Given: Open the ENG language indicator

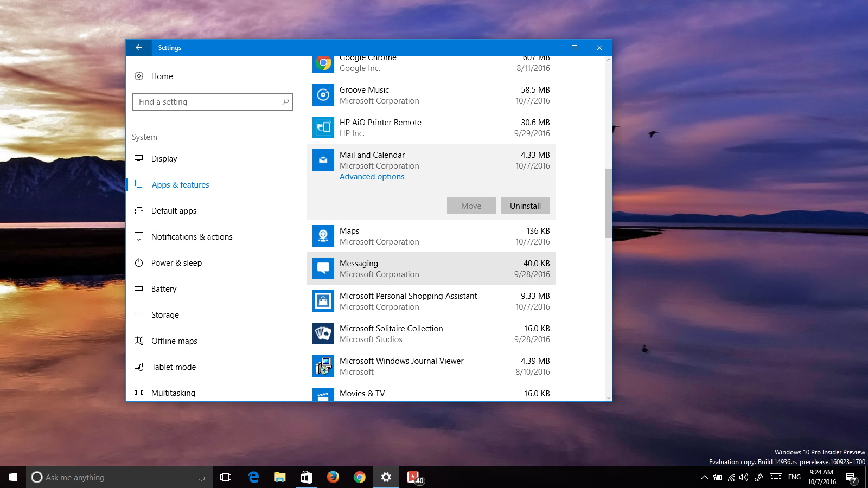Looking at the screenshot, I should click(794, 477).
